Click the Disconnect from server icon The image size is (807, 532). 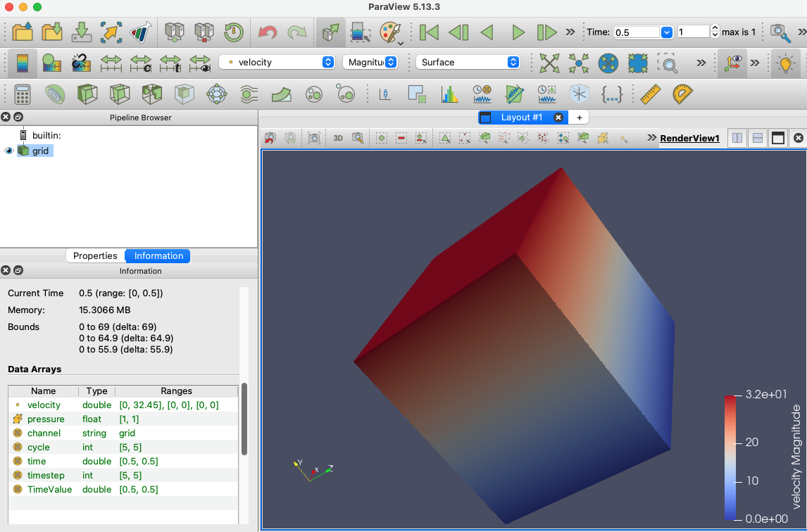tap(204, 32)
